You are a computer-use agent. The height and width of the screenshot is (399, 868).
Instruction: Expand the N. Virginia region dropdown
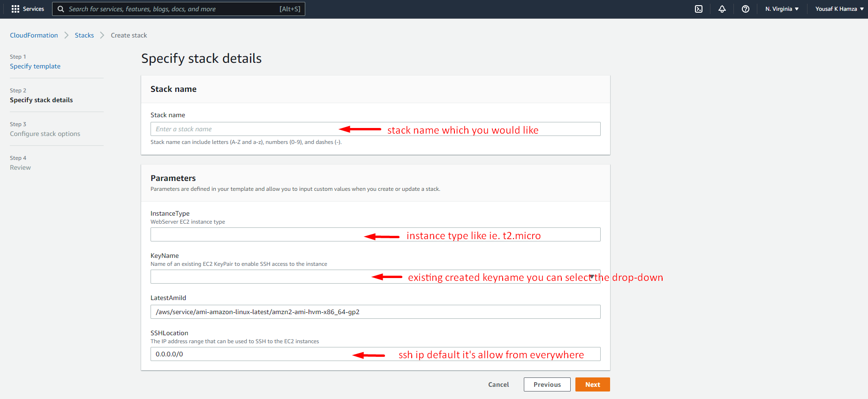tap(782, 9)
